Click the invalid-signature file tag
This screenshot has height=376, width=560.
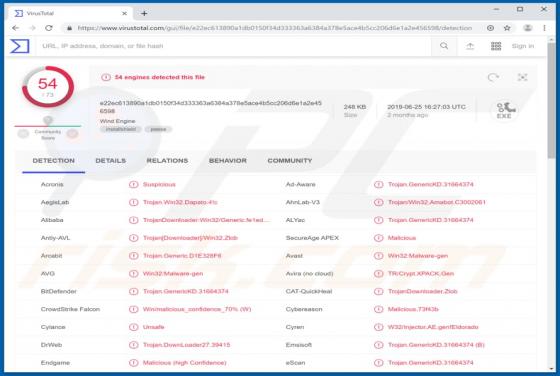(121, 129)
